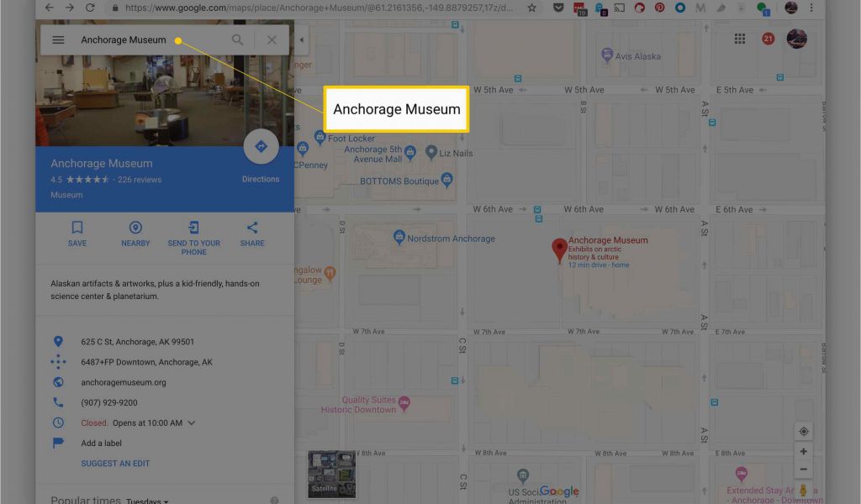Open the Google account avatar
The width and height of the screenshot is (861, 504).
(x=797, y=39)
